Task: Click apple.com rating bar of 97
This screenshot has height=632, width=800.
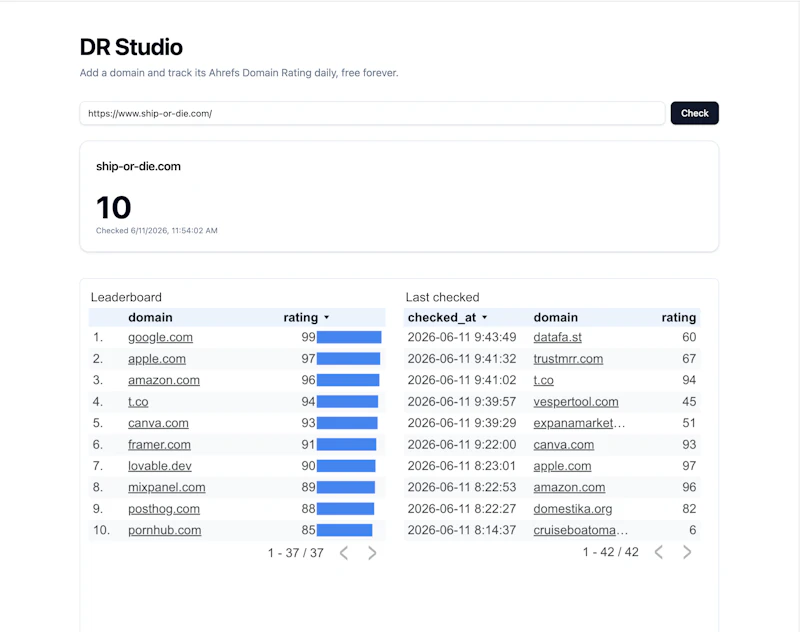Action: pos(348,359)
